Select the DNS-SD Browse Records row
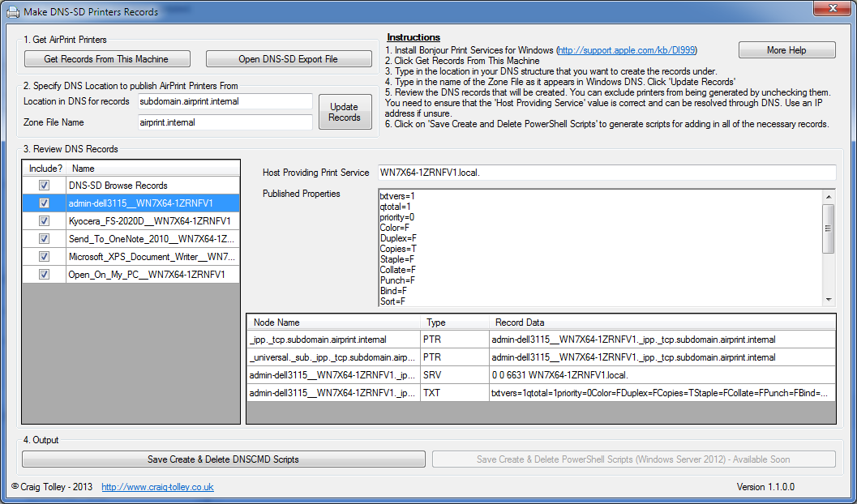 (x=131, y=186)
